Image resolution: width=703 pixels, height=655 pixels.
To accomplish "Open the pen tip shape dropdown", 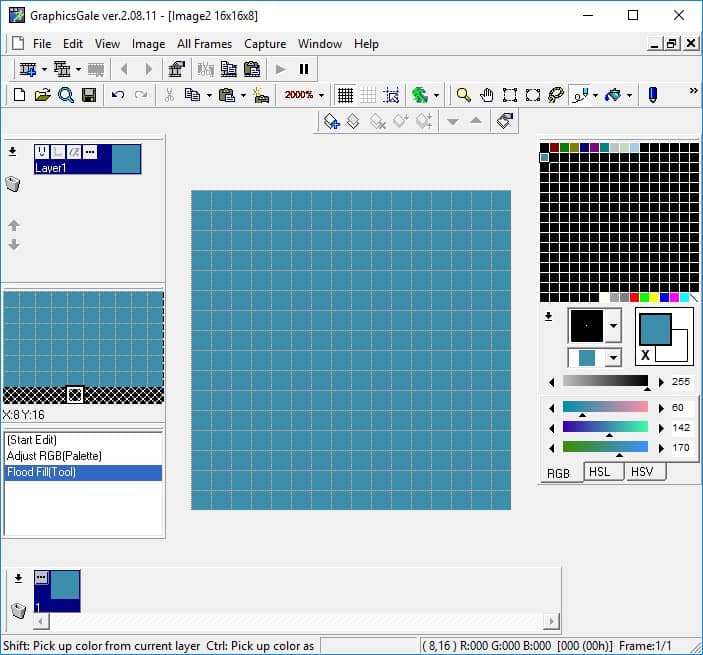I will 613,325.
